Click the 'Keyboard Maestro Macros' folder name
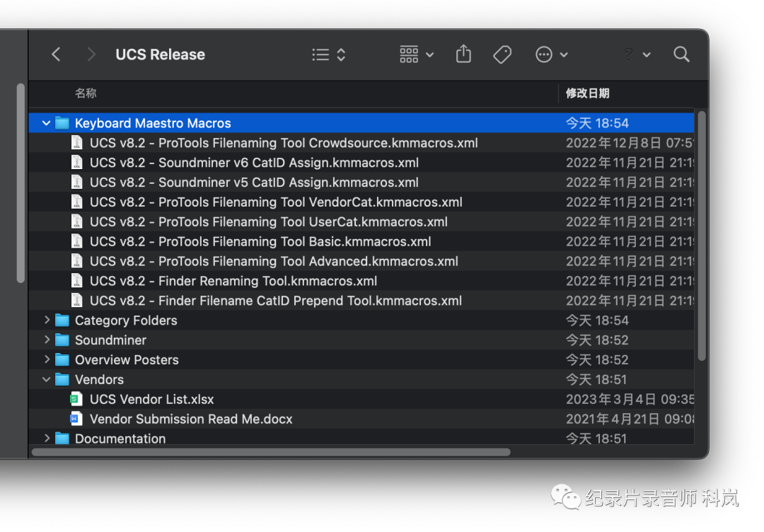764x532 pixels. click(153, 123)
